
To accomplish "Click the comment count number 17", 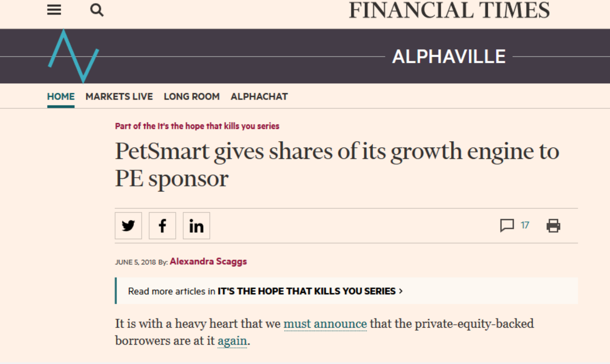I will click(x=525, y=226).
